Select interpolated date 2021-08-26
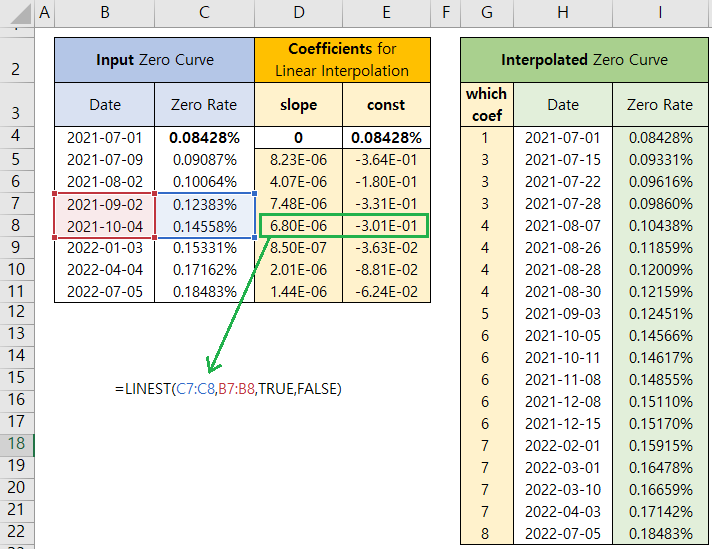 click(x=563, y=248)
